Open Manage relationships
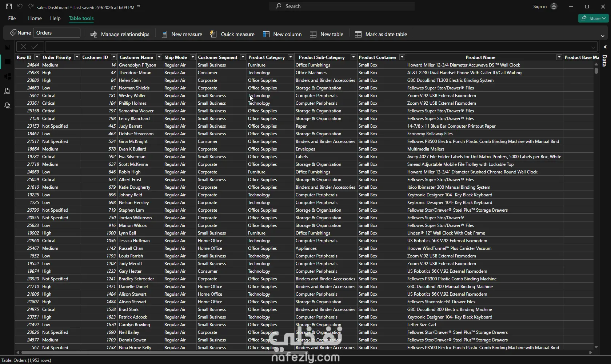Viewport: 611px width, 364px height. [x=120, y=34]
